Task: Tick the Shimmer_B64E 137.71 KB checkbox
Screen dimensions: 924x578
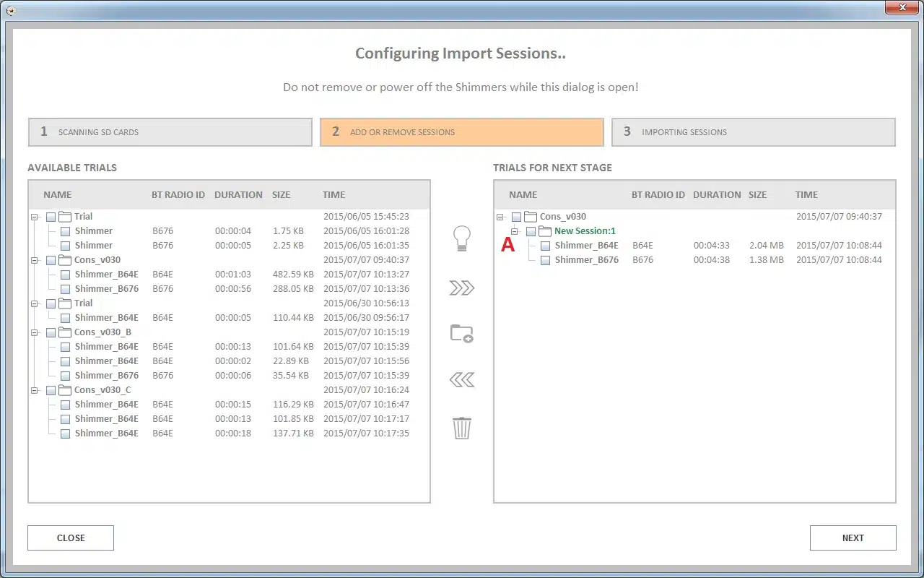Action: (x=65, y=433)
